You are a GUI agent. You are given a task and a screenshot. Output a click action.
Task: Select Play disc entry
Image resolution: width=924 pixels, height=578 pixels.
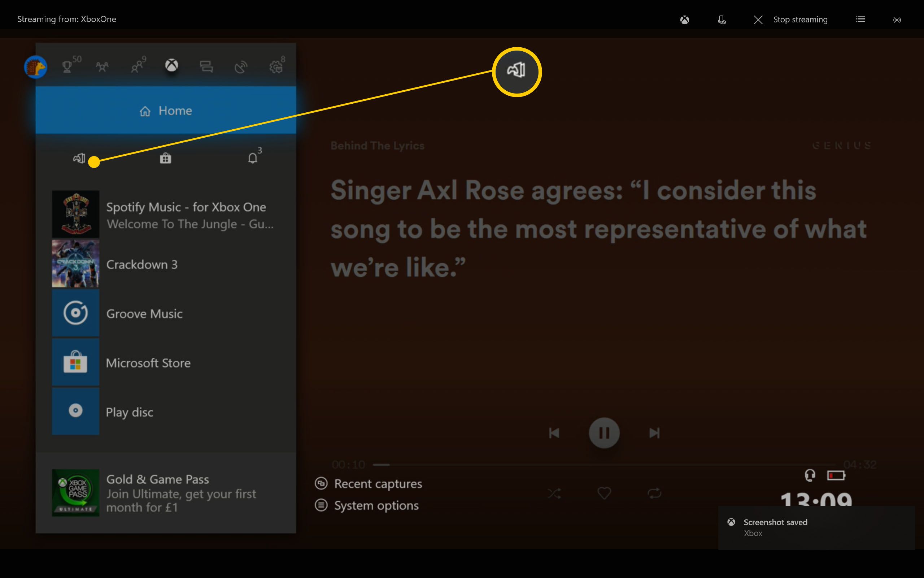tap(166, 411)
